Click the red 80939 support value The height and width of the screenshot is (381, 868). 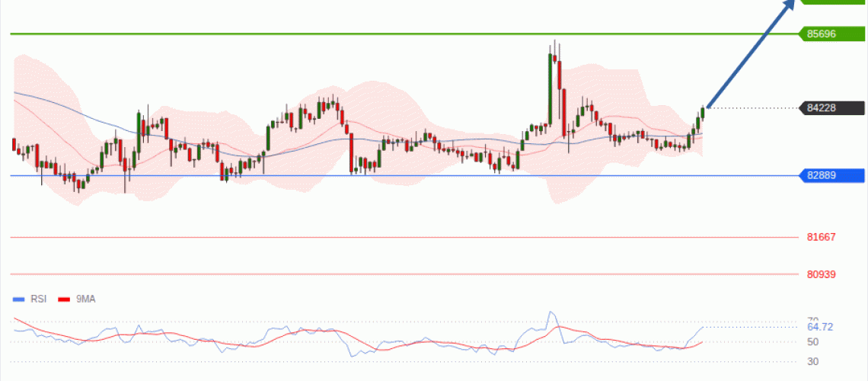(x=821, y=274)
